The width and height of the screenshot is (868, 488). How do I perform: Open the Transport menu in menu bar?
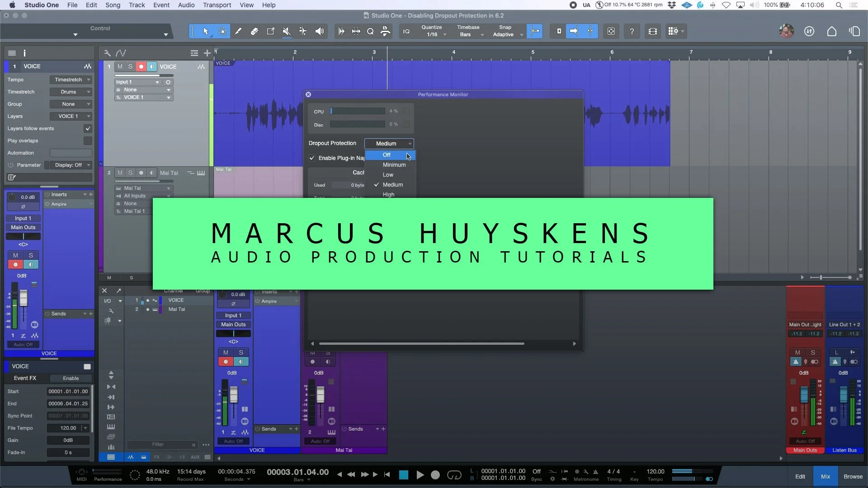click(x=217, y=5)
